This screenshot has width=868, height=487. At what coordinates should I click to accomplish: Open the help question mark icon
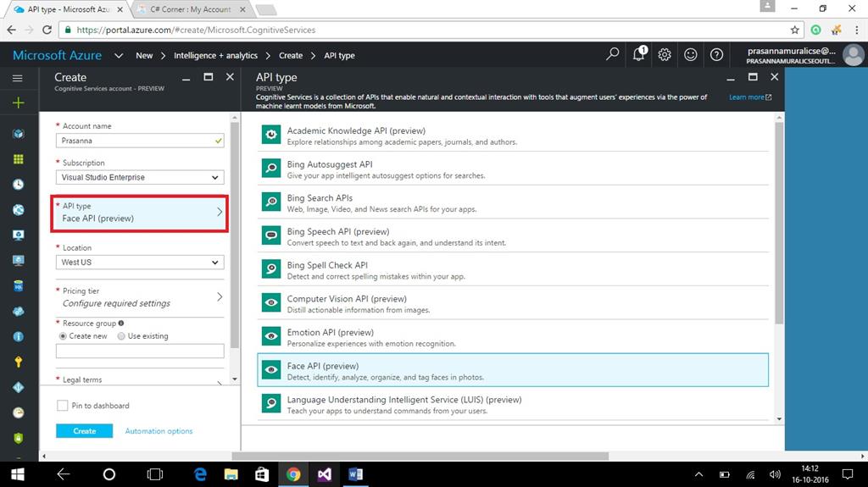tap(716, 54)
